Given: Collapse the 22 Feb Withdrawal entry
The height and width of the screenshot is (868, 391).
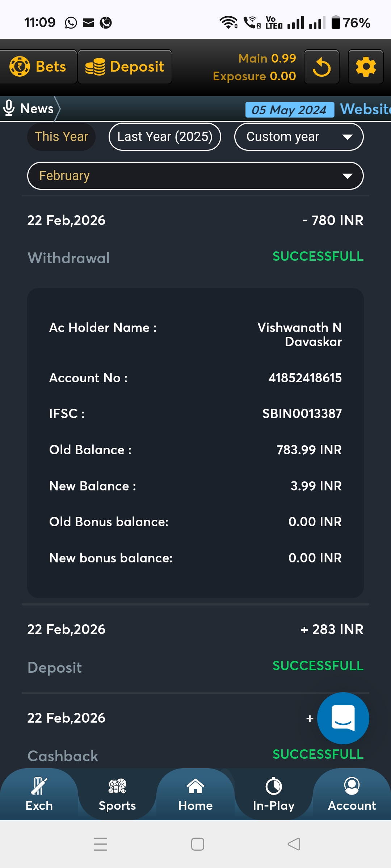Looking at the screenshot, I should click(195, 238).
